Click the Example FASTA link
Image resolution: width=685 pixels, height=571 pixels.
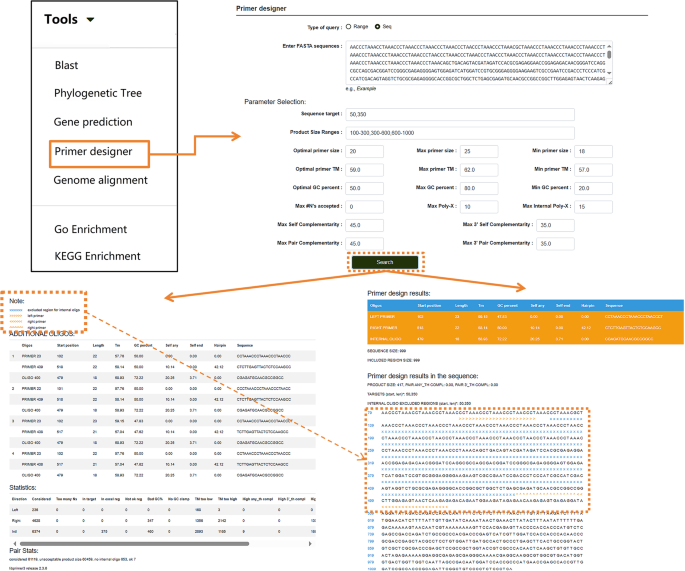[370, 88]
